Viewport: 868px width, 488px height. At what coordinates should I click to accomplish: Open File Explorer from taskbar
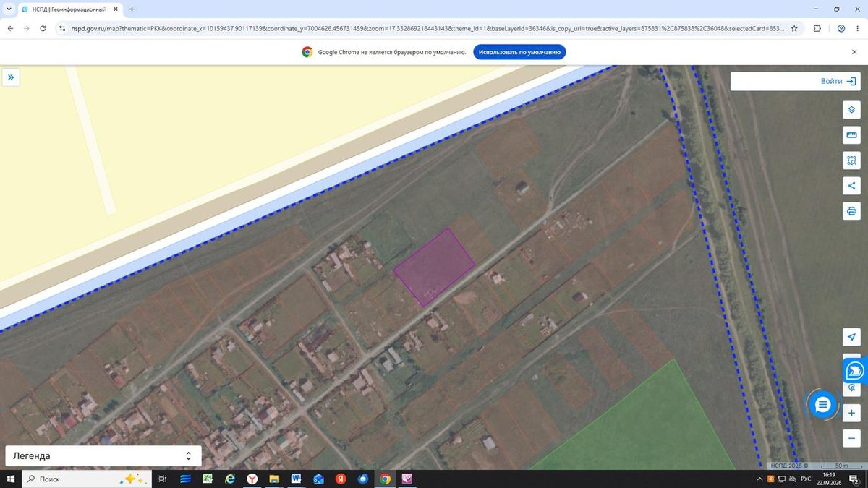tap(274, 479)
